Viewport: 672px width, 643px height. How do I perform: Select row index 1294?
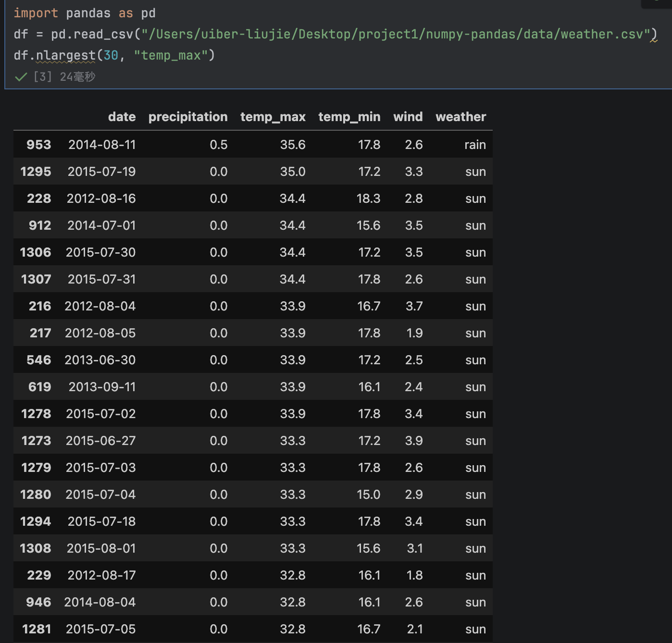tap(36, 521)
